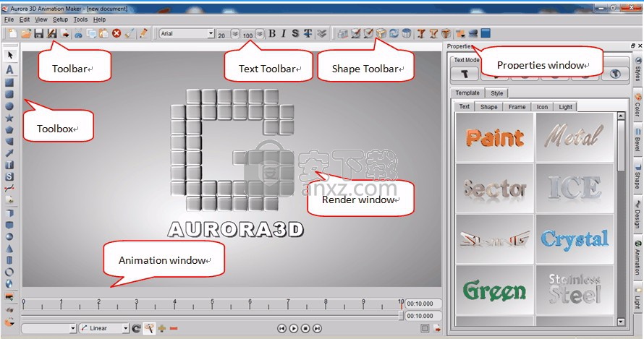This screenshot has height=339, width=644.
Task: Click the timeline playback slider handle
Action: [x=401, y=315]
